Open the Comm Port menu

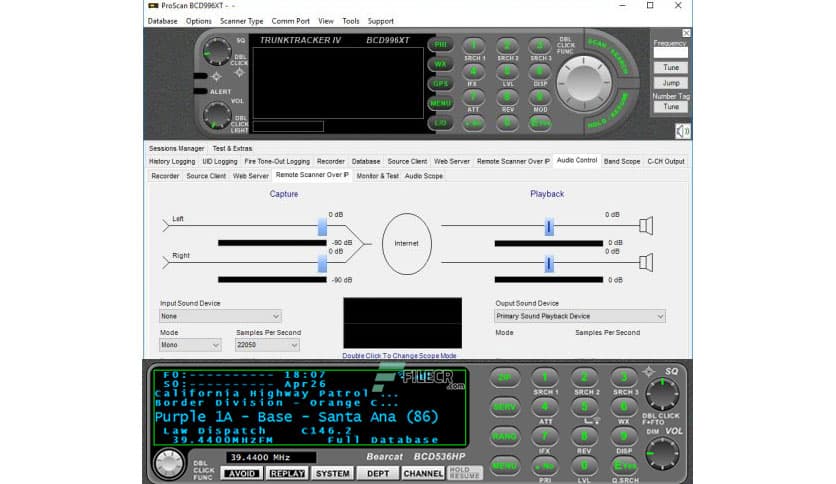coord(291,21)
